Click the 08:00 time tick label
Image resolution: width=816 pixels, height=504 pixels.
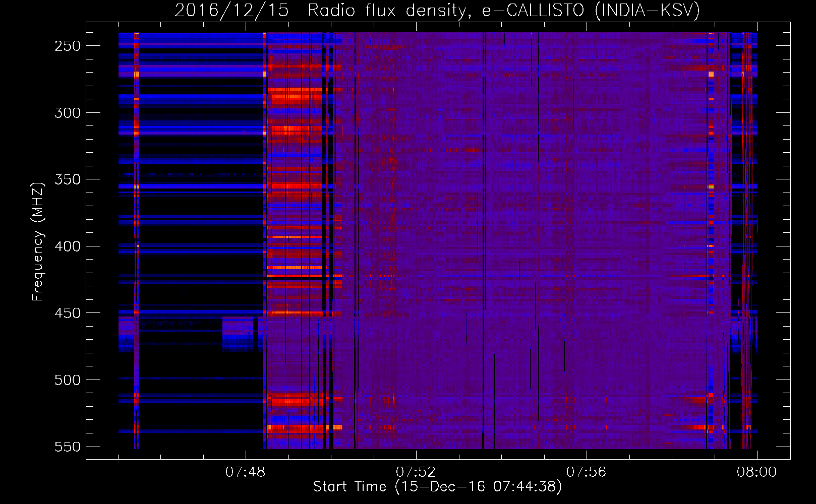coord(756,472)
